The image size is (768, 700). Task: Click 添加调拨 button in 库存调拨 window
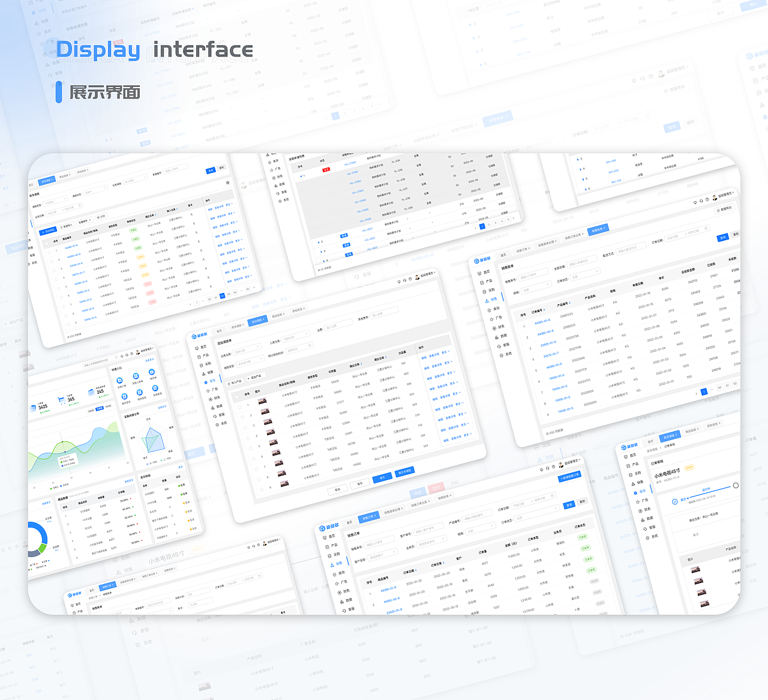click(48, 231)
